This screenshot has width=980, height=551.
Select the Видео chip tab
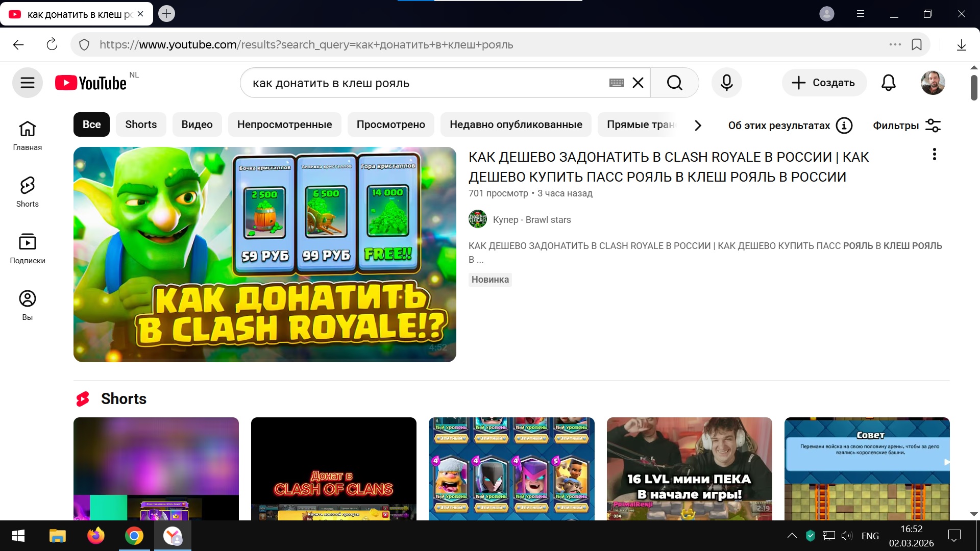point(197,124)
